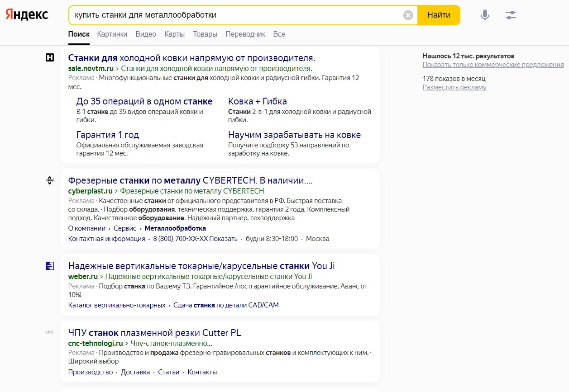The image size is (569, 392).
Task: Click the novtm.ru site favicon
Action: coord(50,57)
